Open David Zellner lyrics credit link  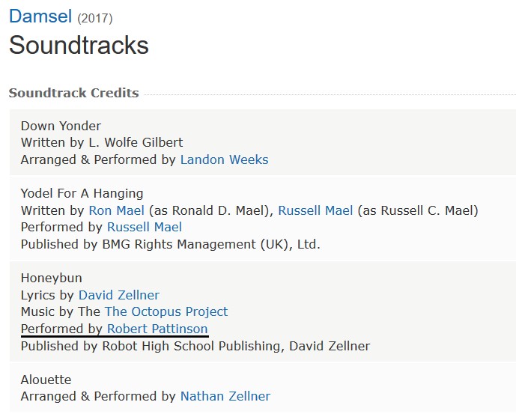(x=119, y=295)
